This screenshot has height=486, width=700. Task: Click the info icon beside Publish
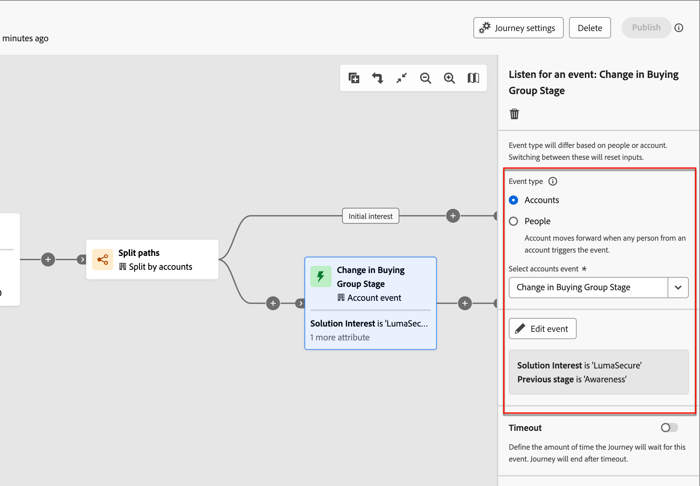coord(679,28)
